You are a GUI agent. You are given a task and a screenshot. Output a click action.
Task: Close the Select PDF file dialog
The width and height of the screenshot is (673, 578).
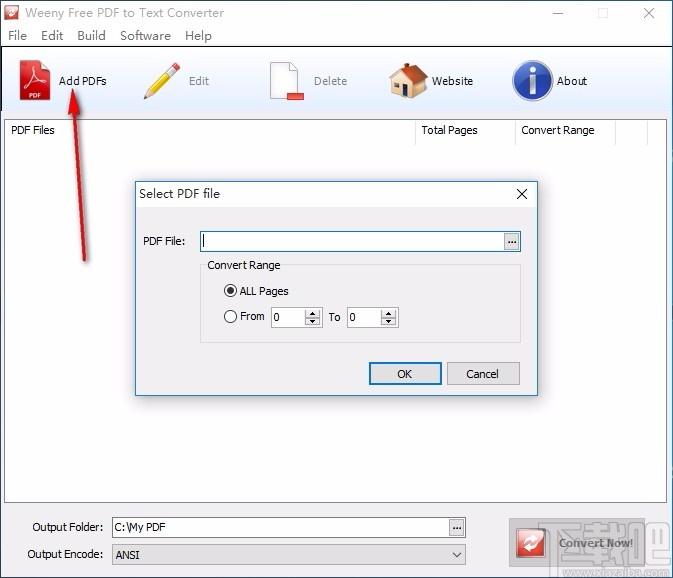click(x=522, y=194)
